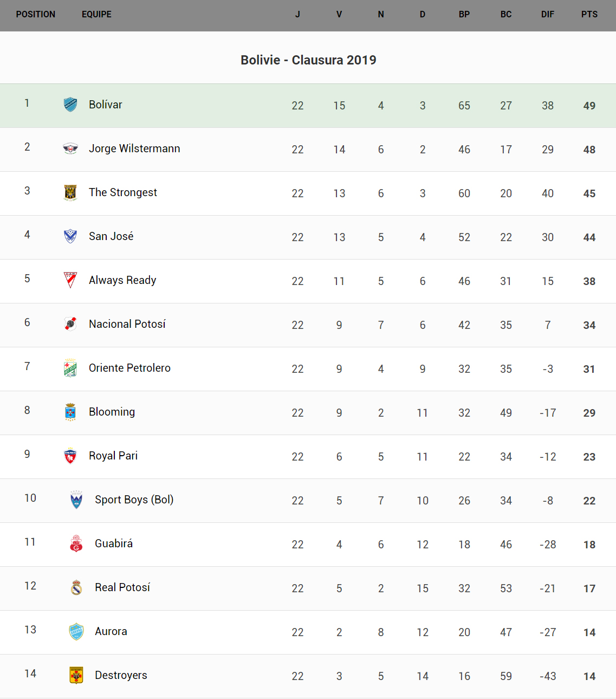Click the Destroyers team logo
Image resolution: width=616 pixels, height=699 pixels.
point(76,675)
